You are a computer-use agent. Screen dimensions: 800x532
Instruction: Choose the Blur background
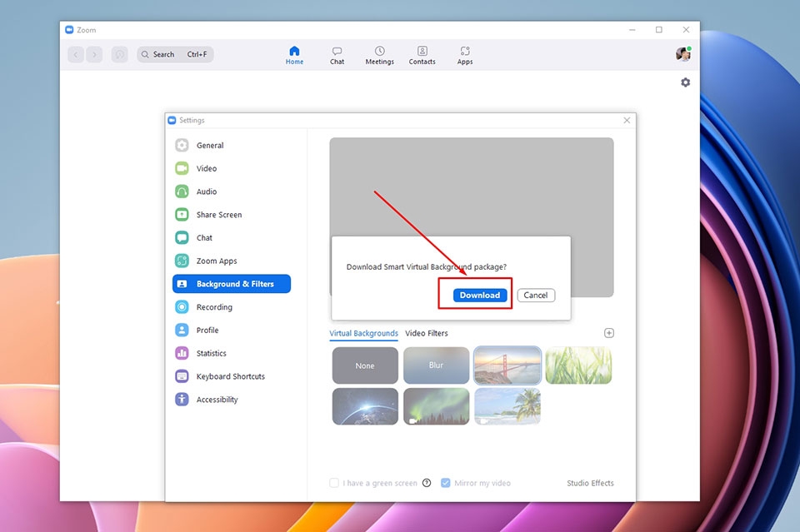click(x=436, y=365)
